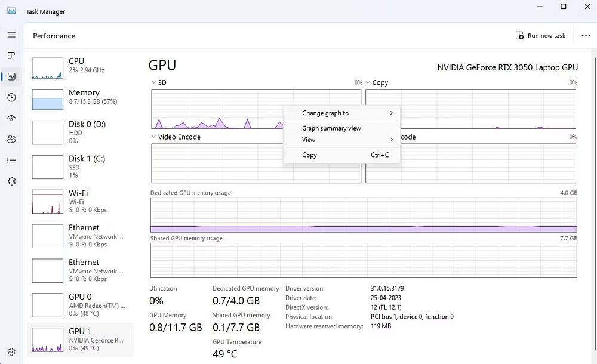Choose Copy from the context menu

click(x=309, y=155)
